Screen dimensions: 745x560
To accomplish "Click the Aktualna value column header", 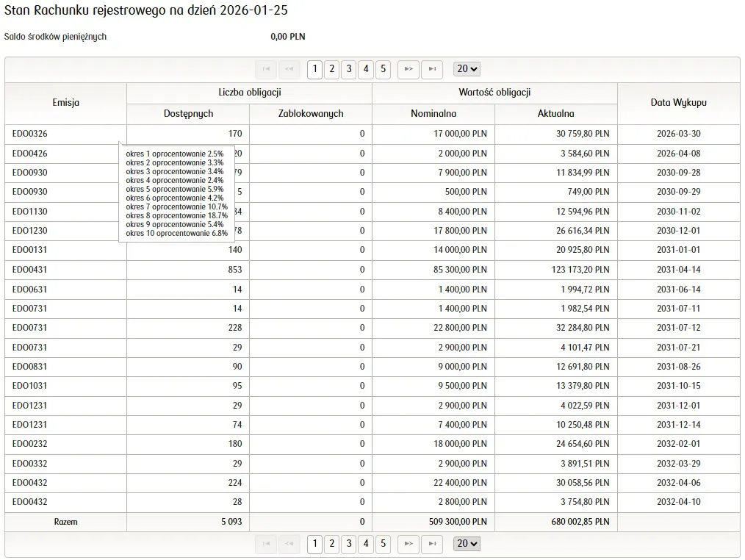I will click(555, 114).
